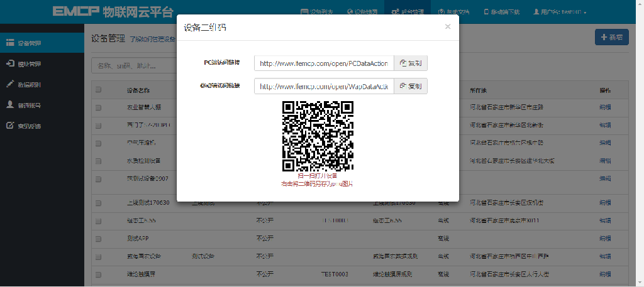Viewport: 644px width, 287px height.
Task: Open 帮助文档 in the top navigation
Action: pyautogui.click(x=454, y=12)
